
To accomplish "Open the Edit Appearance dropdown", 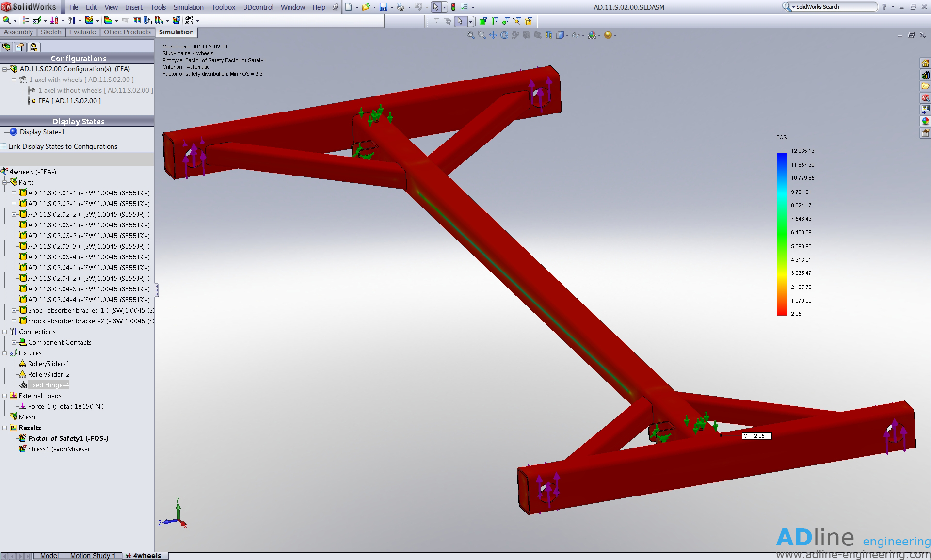I will coord(594,35).
